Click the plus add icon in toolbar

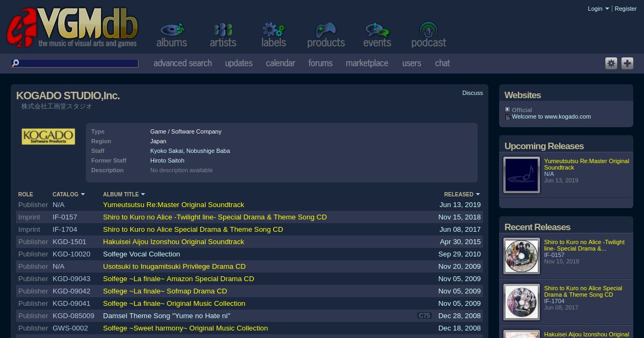627,63
